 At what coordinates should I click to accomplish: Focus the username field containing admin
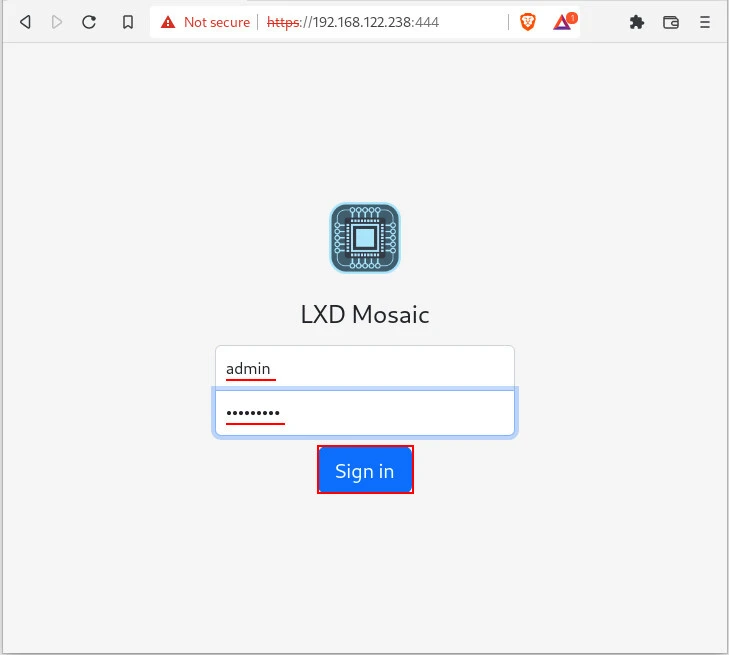pyautogui.click(x=365, y=368)
